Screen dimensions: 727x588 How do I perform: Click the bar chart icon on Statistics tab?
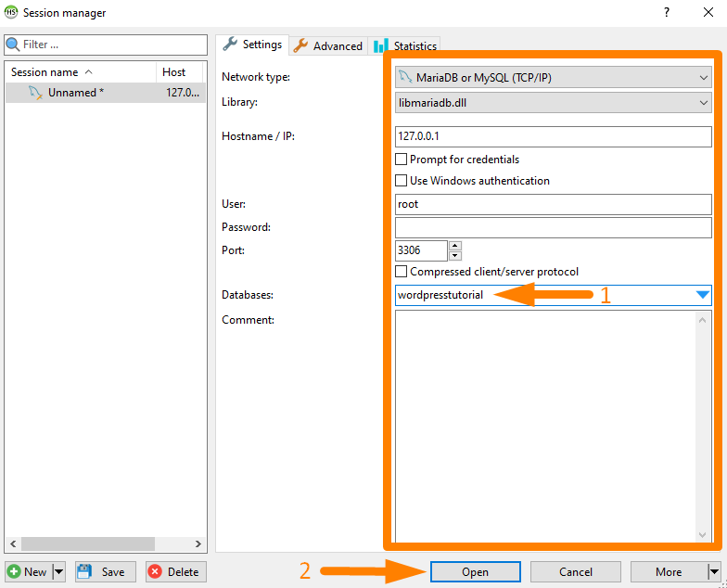(380, 46)
